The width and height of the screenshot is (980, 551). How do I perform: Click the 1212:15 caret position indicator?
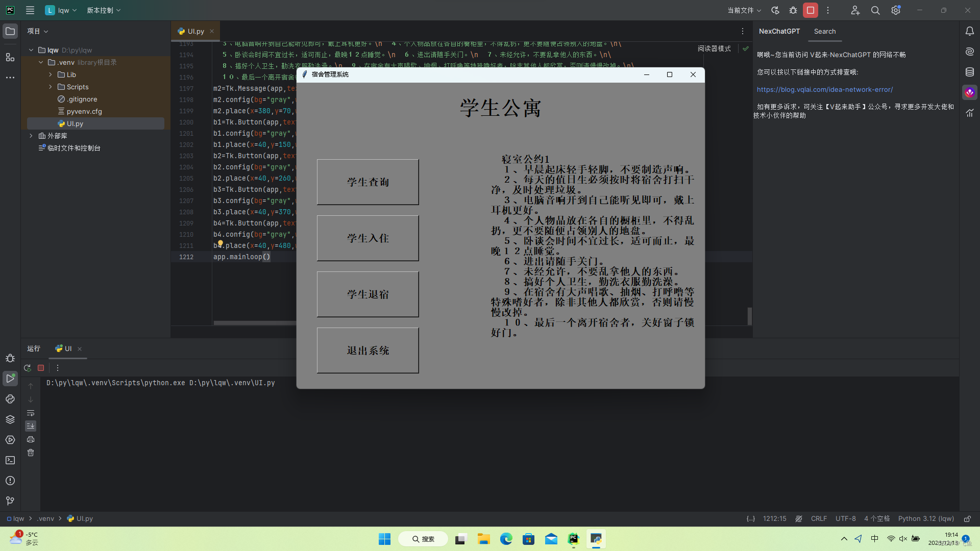click(x=774, y=518)
